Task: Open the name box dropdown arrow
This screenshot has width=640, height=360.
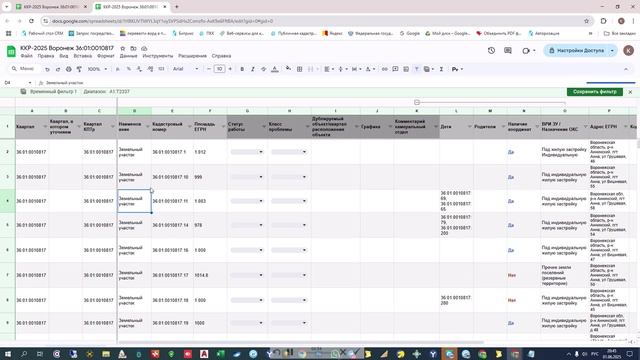Action: [x=30, y=83]
